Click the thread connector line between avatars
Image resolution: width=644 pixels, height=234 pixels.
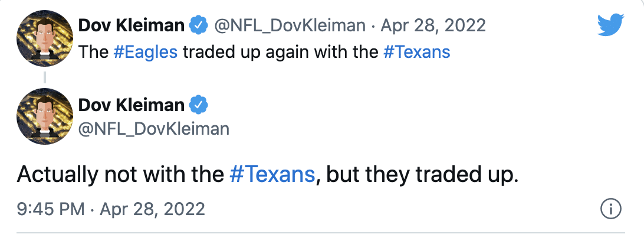[x=44, y=78]
